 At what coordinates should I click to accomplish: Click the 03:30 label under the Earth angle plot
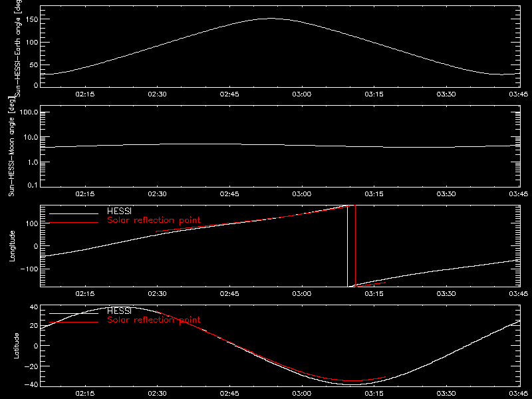tap(446, 94)
